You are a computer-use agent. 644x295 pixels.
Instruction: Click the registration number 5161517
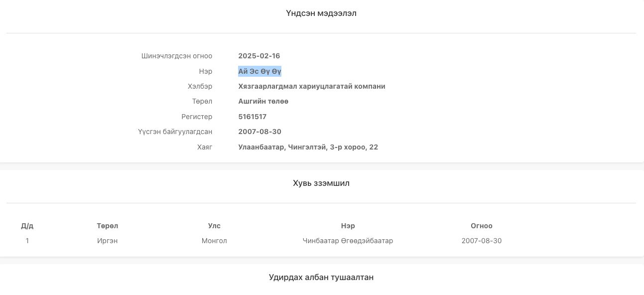(x=253, y=117)
